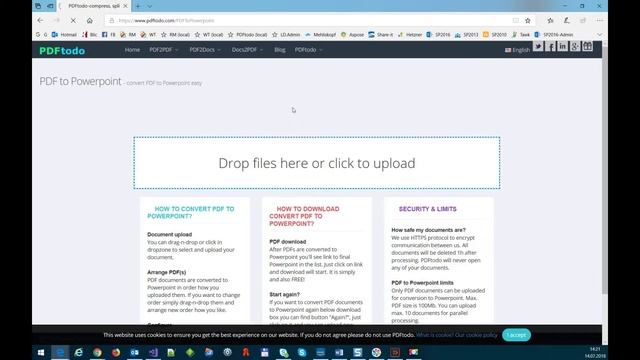This screenshot has height=360, width=640.
Task: Click the Twitter share icon
Action: [x=538, y=46]
